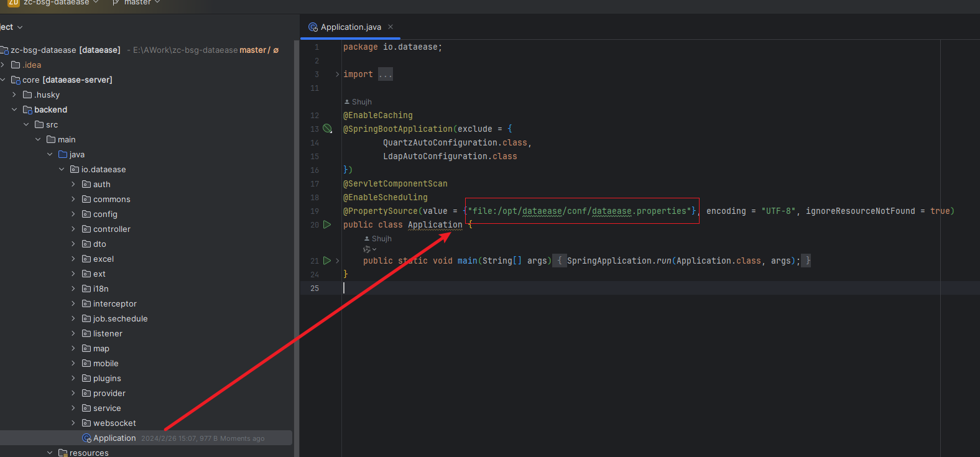Click line number 25 in the gutter
The width and height of the screenshot is (980, 457).
click(315, 288)
